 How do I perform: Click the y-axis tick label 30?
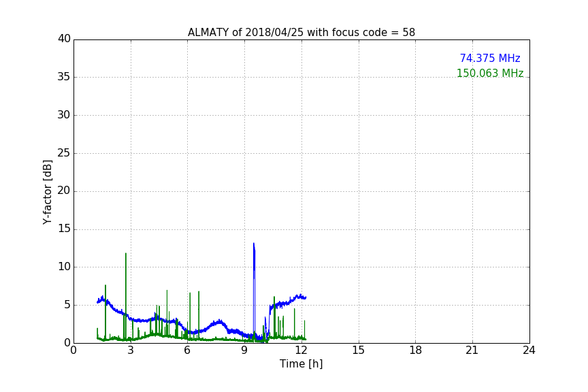tap(64, 115)
